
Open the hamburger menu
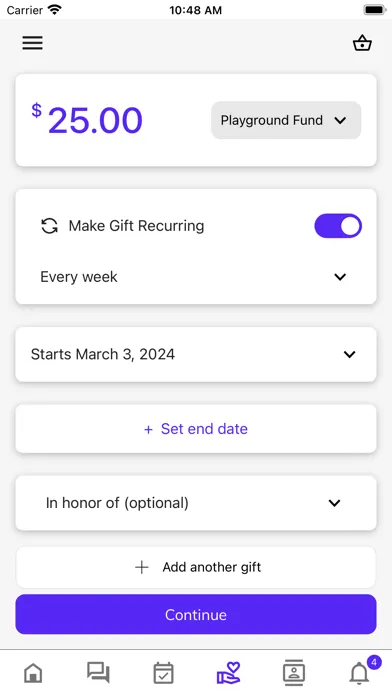pos(32,43)
